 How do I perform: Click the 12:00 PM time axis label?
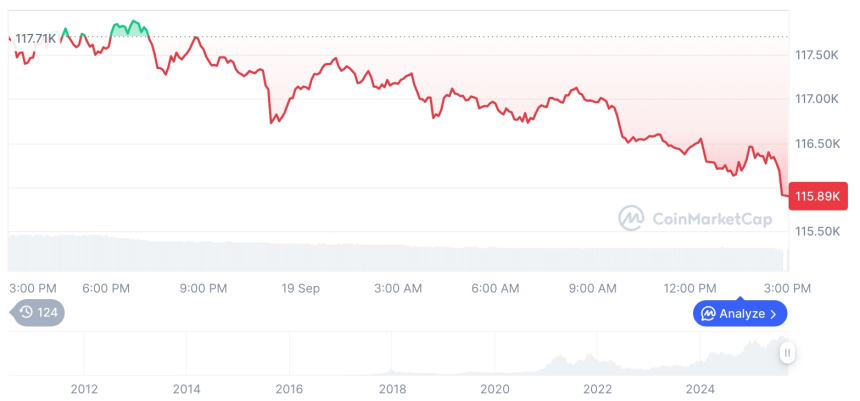691,288
